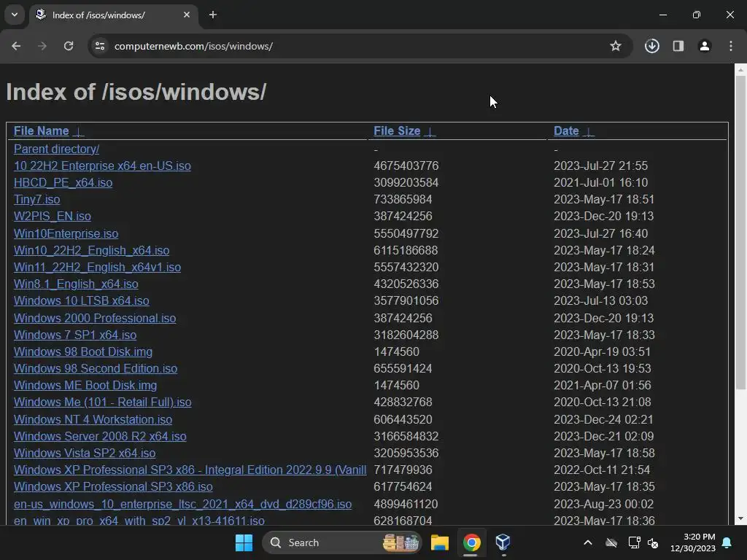Show hidden system tray icons
Image resolution: width=747 pixels, height=560 pixels.
tap(588, 542)
